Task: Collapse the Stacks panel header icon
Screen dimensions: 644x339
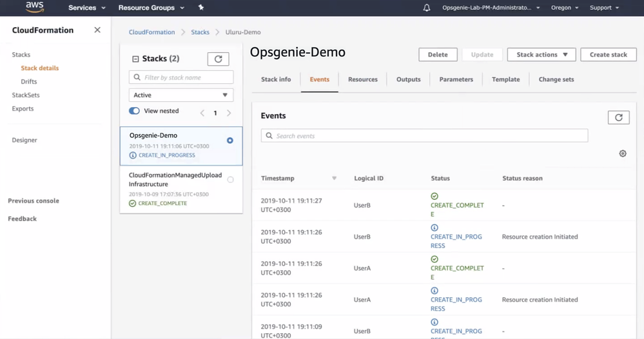Action: [x=135, y=59]
